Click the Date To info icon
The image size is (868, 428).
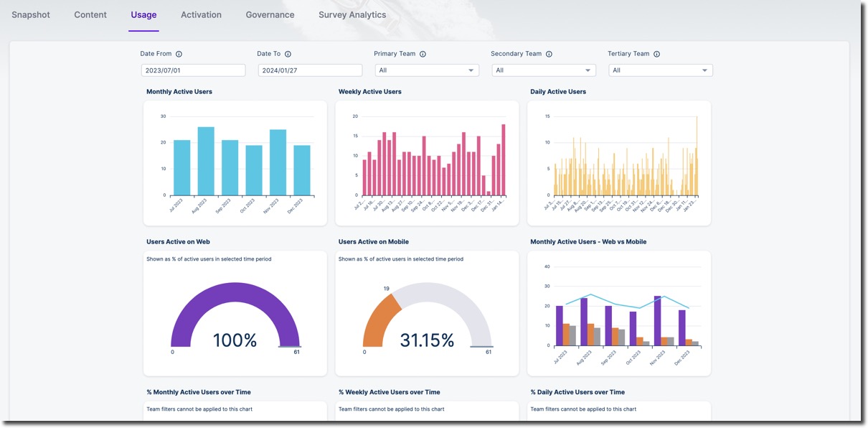(x=288, y=53)
